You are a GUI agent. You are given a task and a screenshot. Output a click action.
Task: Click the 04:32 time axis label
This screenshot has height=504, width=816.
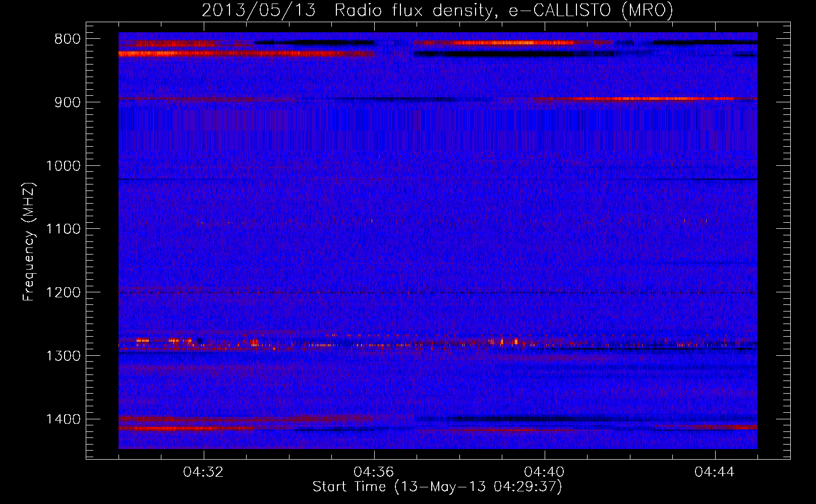(x=204, y=472)
